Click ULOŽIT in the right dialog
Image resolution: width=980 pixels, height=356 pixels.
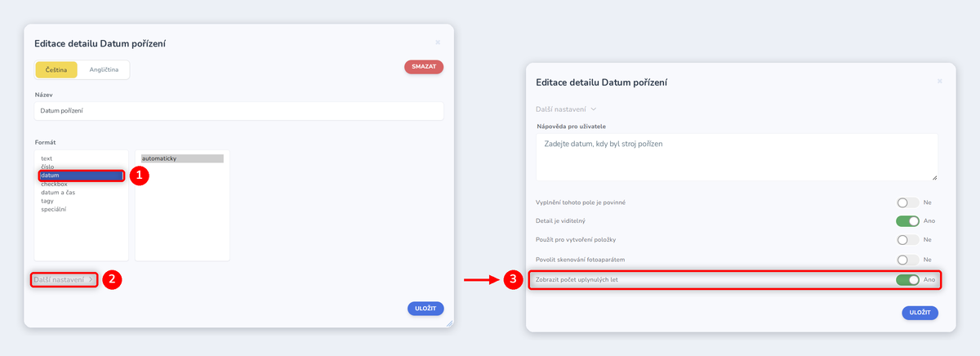(x=920, y=313)
